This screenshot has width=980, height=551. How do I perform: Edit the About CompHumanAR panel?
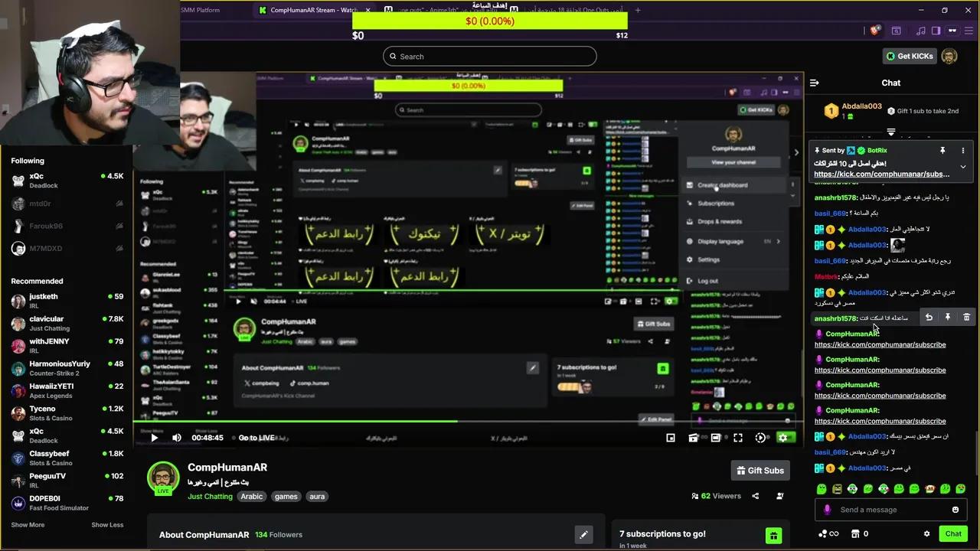[x=583, y=535]
